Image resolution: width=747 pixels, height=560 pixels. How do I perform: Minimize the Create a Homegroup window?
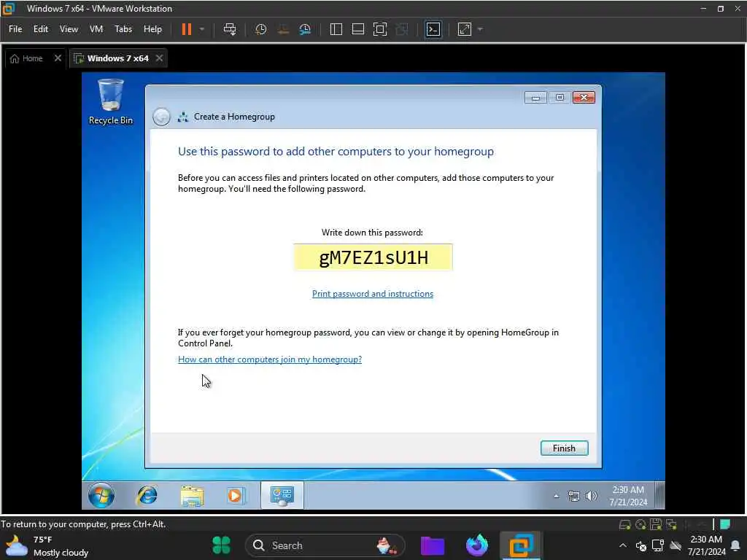coord(535,98)
